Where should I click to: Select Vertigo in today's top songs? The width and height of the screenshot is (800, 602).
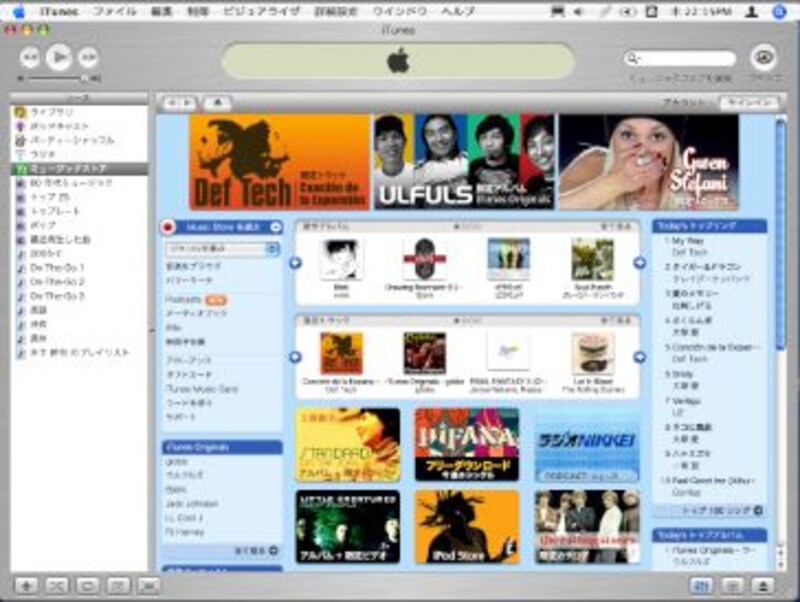pyautogui.click(x=686, y=400)
